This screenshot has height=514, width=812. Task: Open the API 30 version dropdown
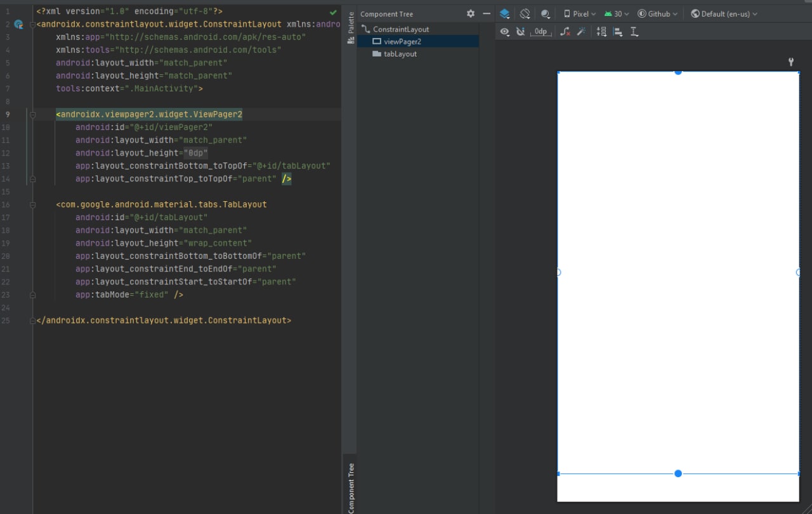(x=617, y=13)
